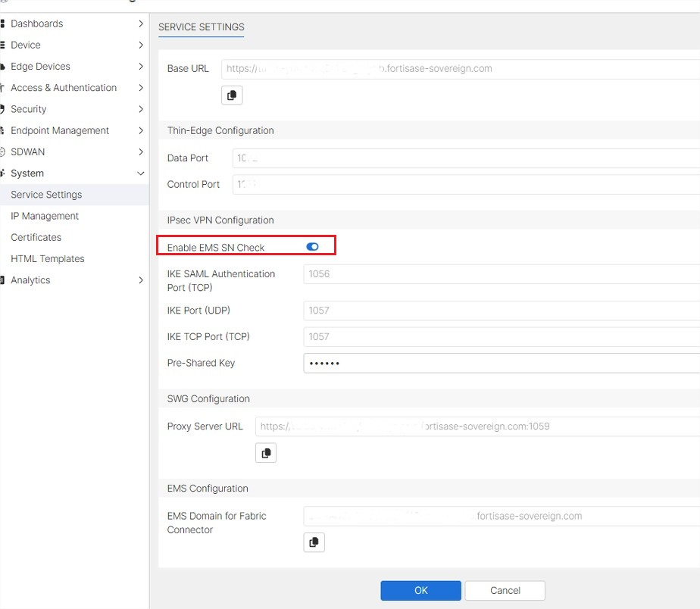The width and height of the screenshot is (700, 609).
Task: Expand the Security menu chevron
Action: tap(141, 109)
